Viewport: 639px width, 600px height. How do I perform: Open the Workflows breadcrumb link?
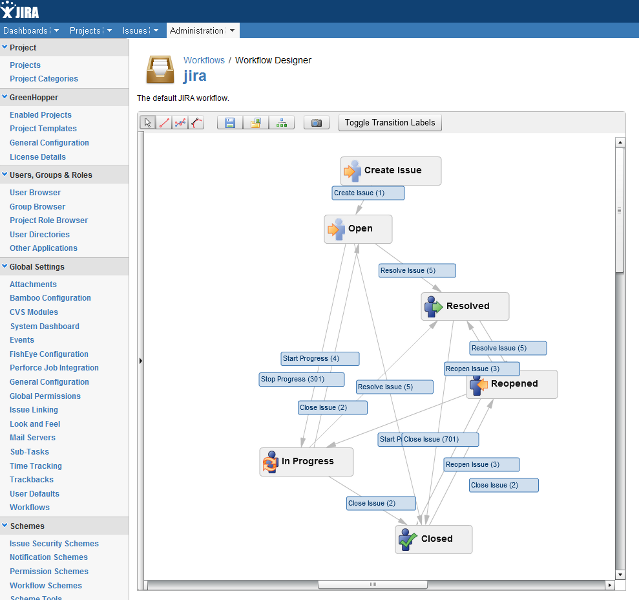pyautogui.click(x=204, y=60)
